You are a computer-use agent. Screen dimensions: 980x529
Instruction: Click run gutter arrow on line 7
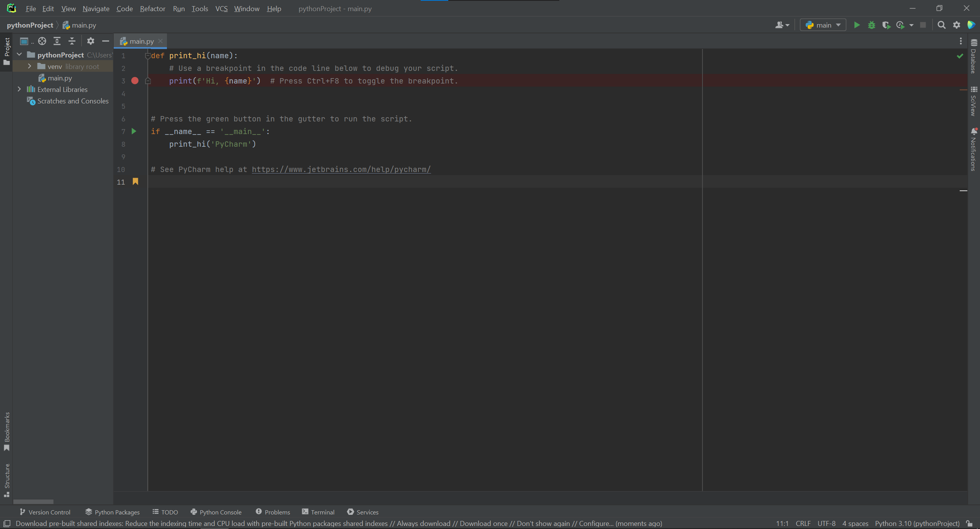(x=134, y=131)
